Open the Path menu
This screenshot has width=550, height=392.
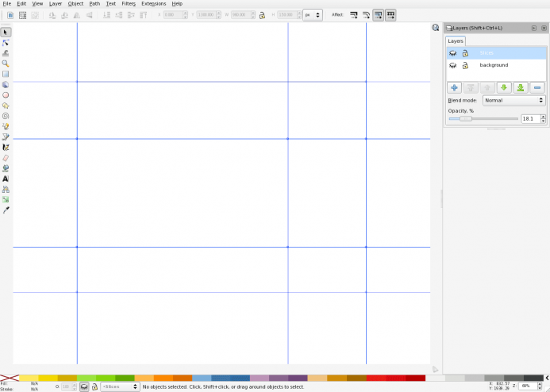(x=94, y=3)
